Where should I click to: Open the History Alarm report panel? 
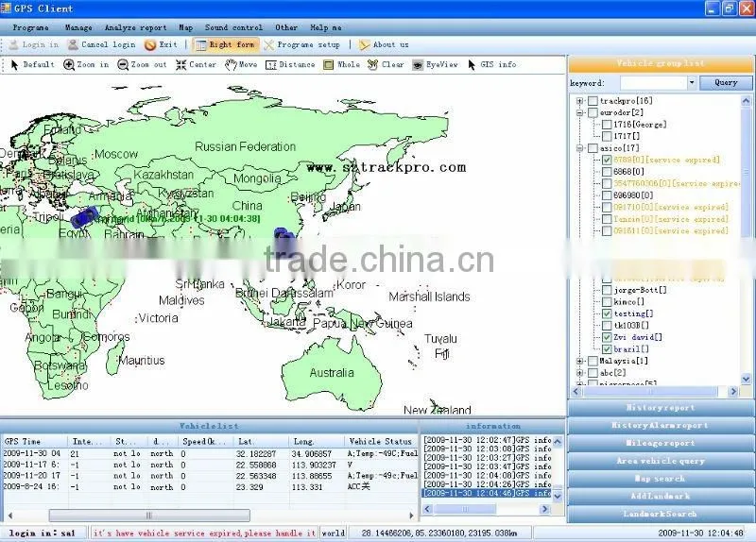[660, 426]
